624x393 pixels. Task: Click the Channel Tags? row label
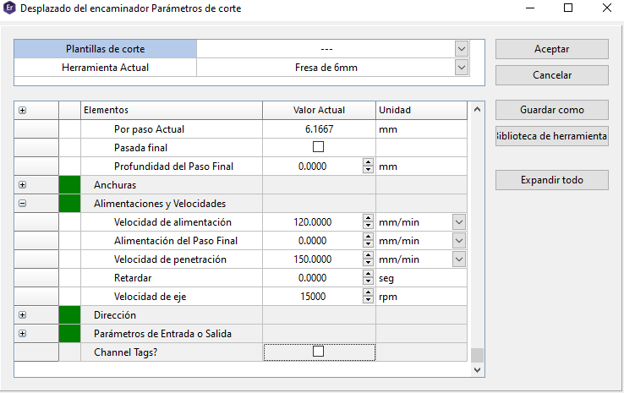coord(126,352)
